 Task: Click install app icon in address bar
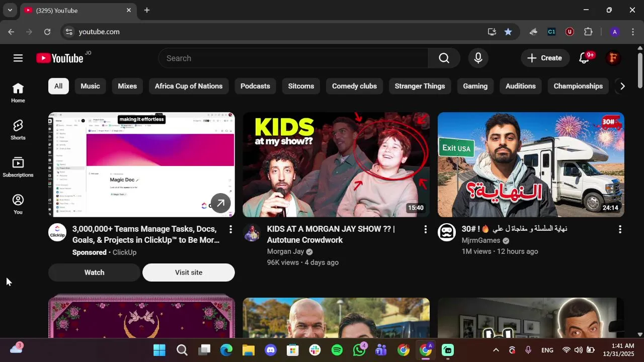coord(492,32)
